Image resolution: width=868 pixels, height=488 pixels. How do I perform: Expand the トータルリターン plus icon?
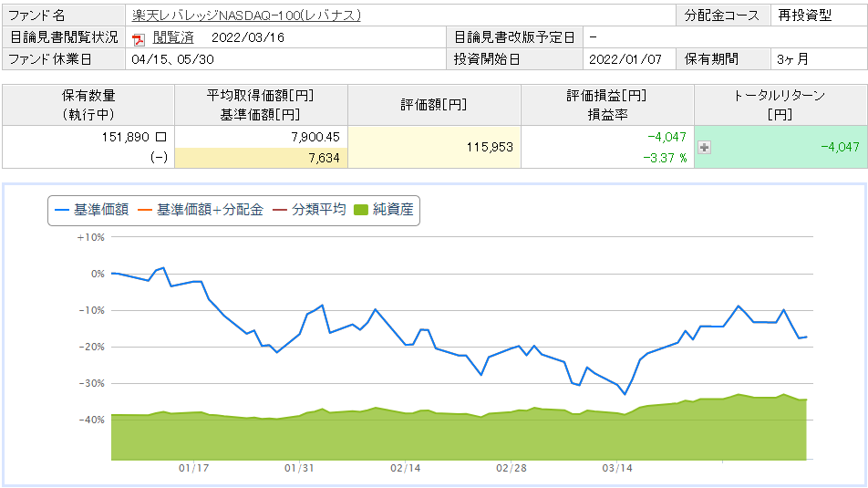click(x=704, y=148)
